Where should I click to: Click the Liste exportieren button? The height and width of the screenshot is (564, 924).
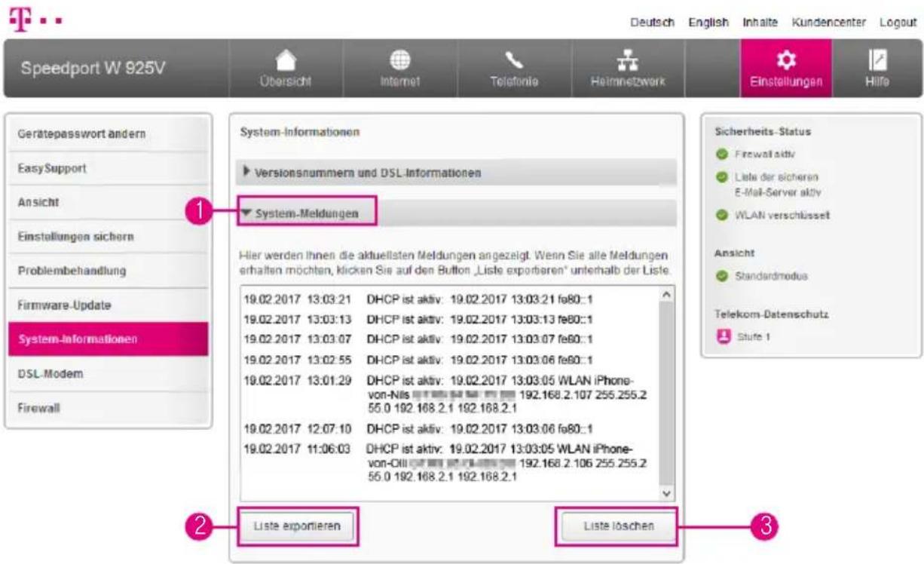coord(297,526)
